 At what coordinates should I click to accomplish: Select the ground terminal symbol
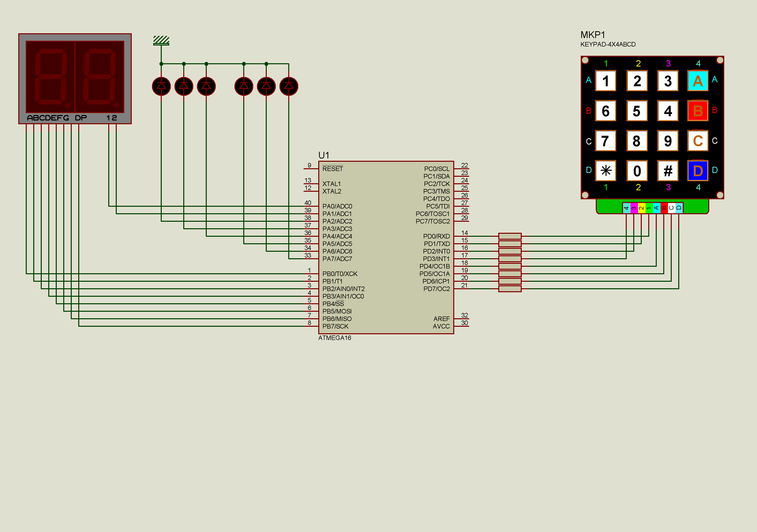point(161,41)
